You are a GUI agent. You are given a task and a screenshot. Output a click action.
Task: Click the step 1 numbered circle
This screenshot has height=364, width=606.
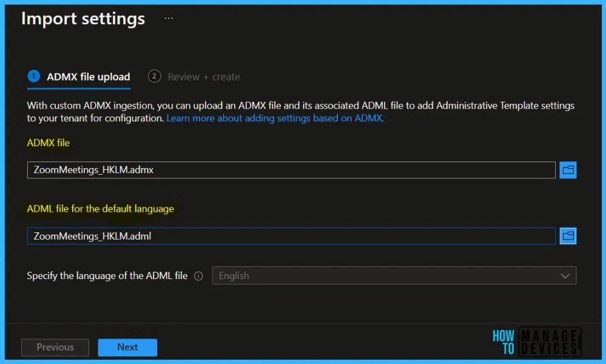tap(34, 76)
